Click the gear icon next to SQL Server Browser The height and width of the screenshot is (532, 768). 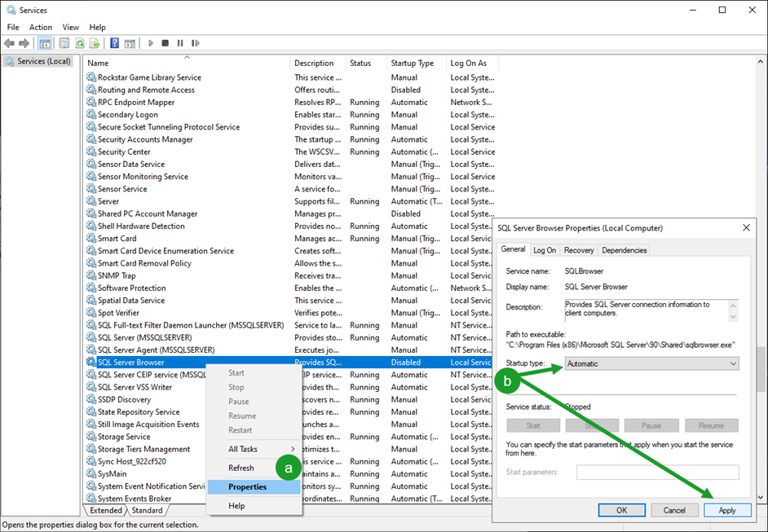click(91, 362)
